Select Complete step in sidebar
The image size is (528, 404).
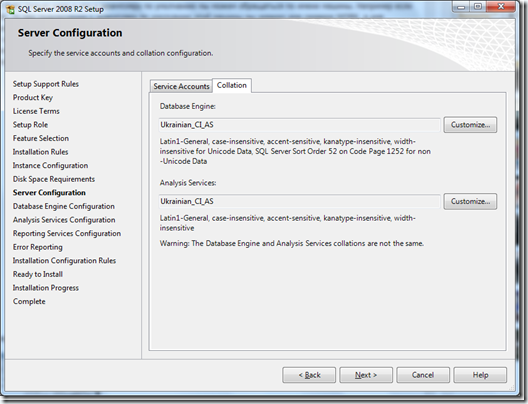29,301
